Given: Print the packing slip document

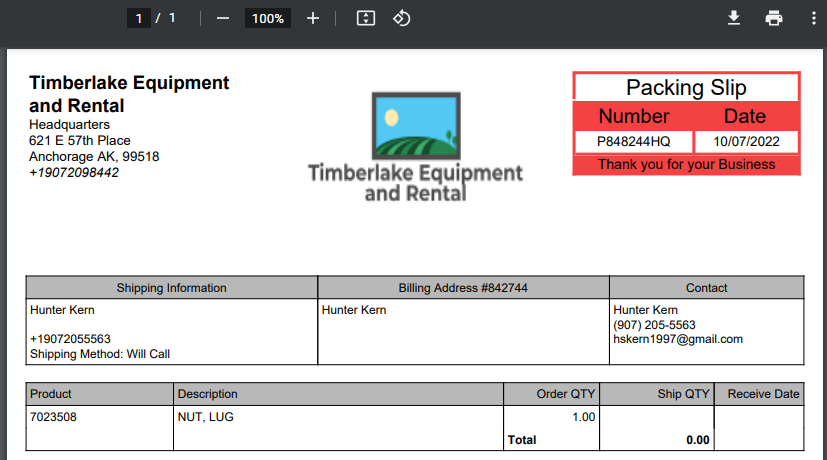Looking at the screenshot, I should (774, 18).
